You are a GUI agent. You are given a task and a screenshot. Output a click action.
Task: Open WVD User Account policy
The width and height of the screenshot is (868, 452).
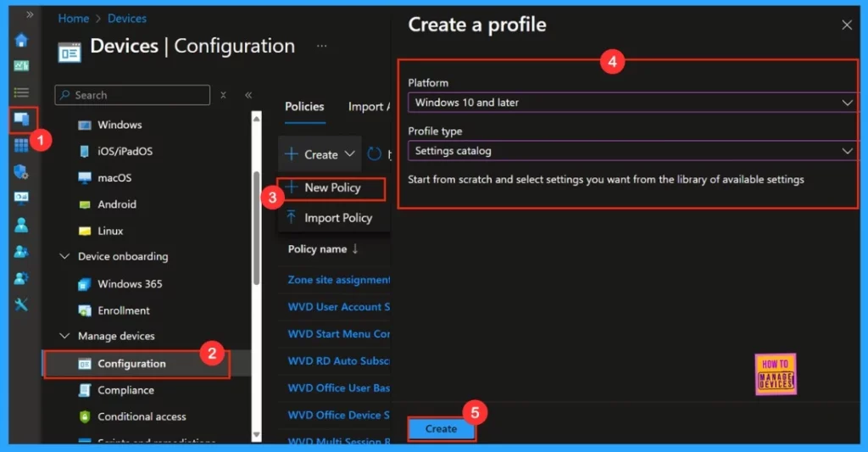(339, 308)
